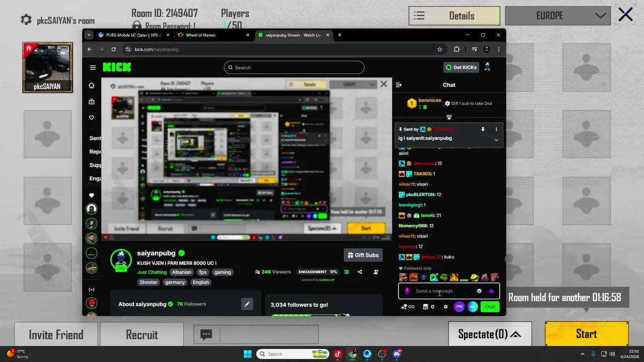Open the Kick hamburger menu
This screenshot has width=644, height=362.
93,67
